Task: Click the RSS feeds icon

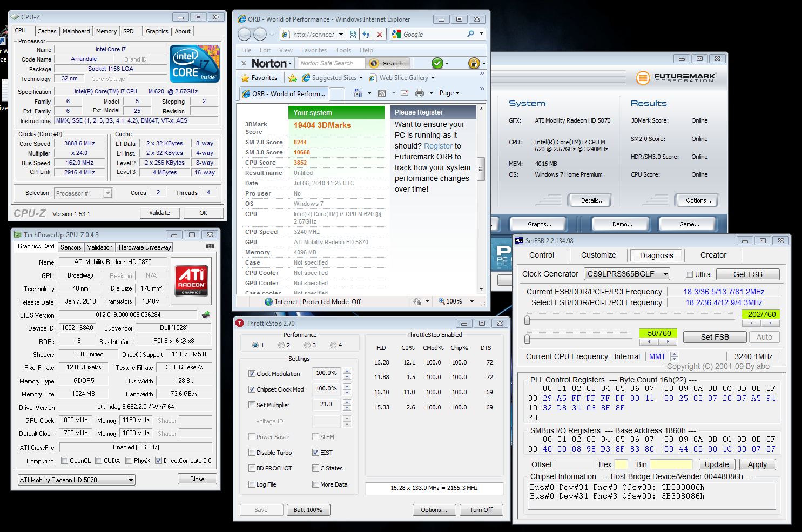Action: point(382,93)
